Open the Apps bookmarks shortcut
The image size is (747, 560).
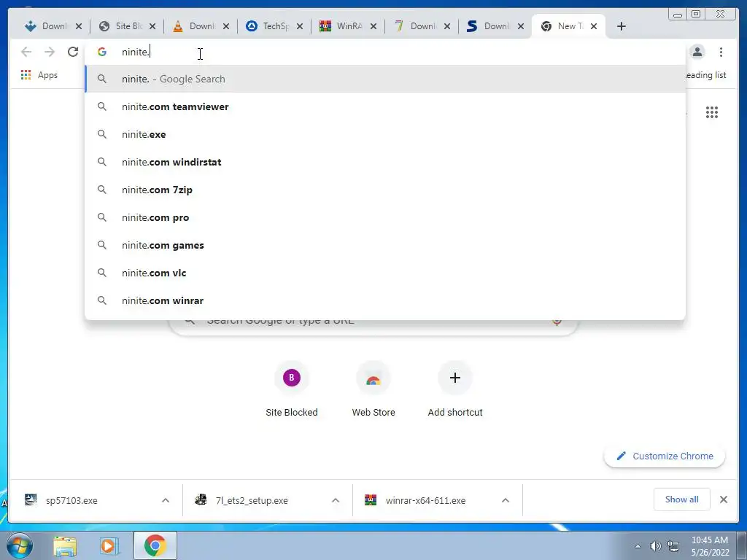[39, 75]
